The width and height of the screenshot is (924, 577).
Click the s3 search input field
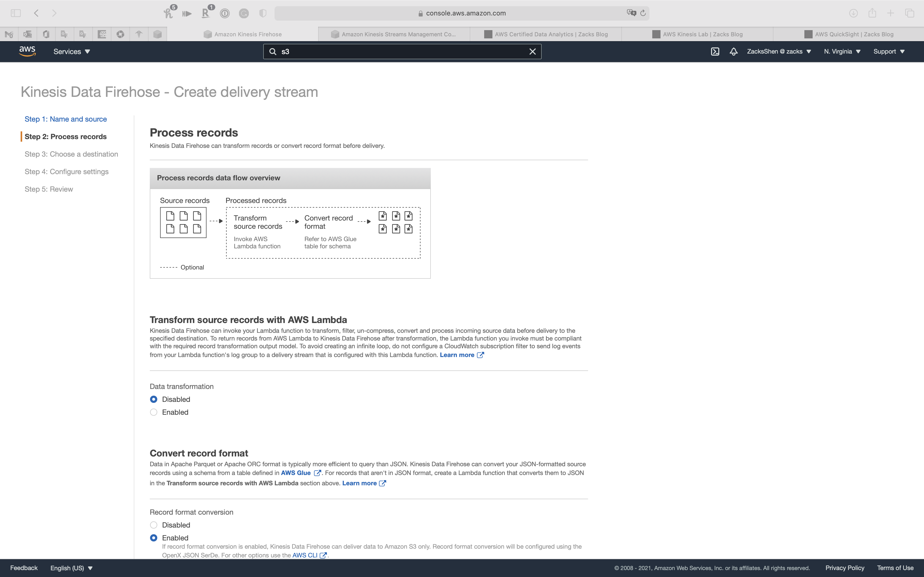coord(401,52)
